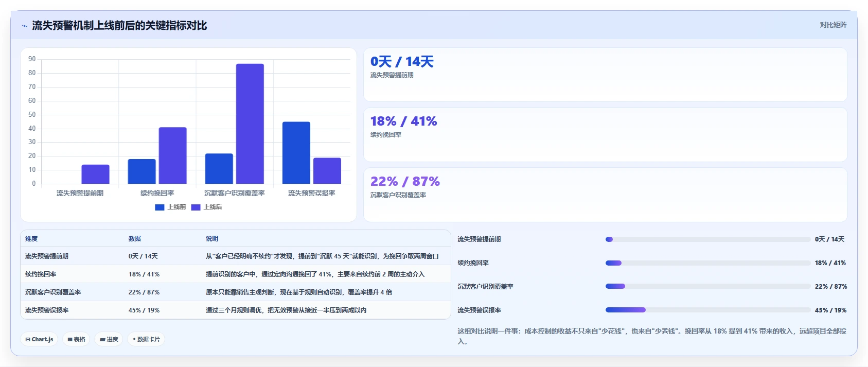Click the summary paragraph about 成本控制的收益
Viewport: 868px width, 367px height.
coord(652,336)
